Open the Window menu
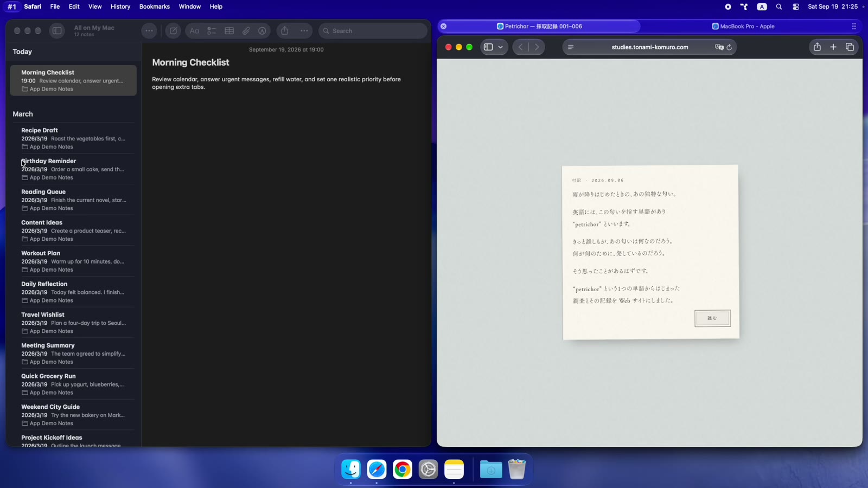The width and height of the screenshot is (868, 488). click(190, 7)
